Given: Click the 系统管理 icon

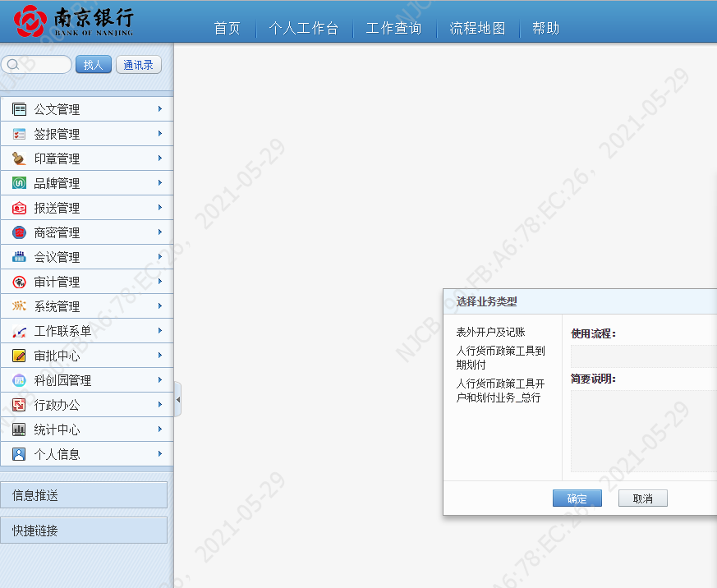Looking at the screenshot, I should point(19,306).
